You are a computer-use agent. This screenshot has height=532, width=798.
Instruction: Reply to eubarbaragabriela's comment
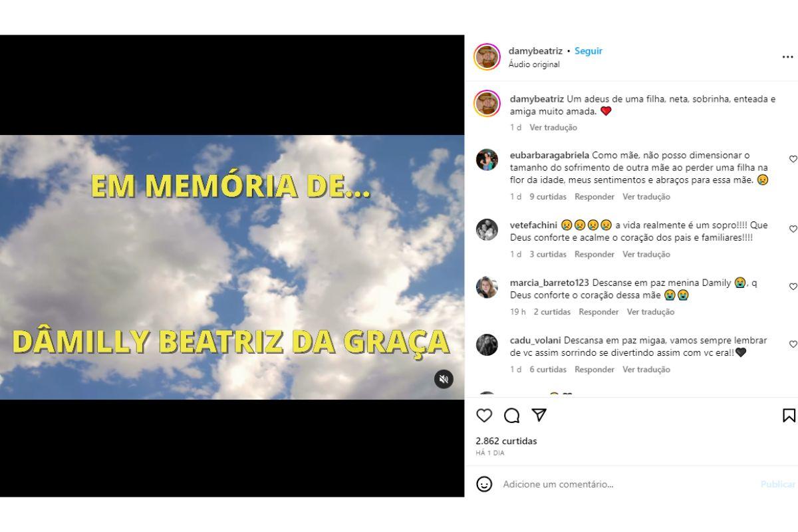point(595,197)
